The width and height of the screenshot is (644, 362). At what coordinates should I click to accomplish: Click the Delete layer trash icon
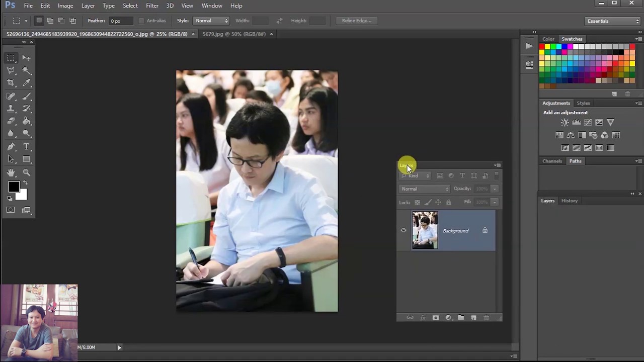click(x=486, y=318)
